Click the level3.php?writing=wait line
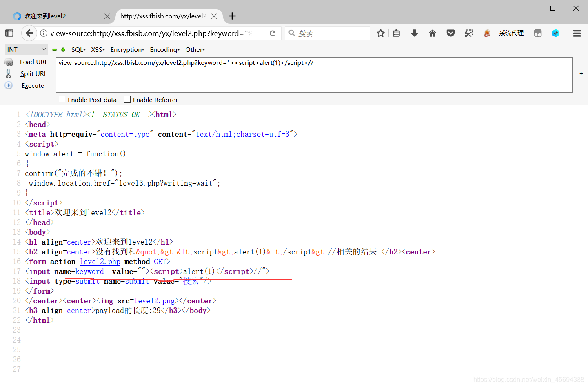 tap(124, 183)
